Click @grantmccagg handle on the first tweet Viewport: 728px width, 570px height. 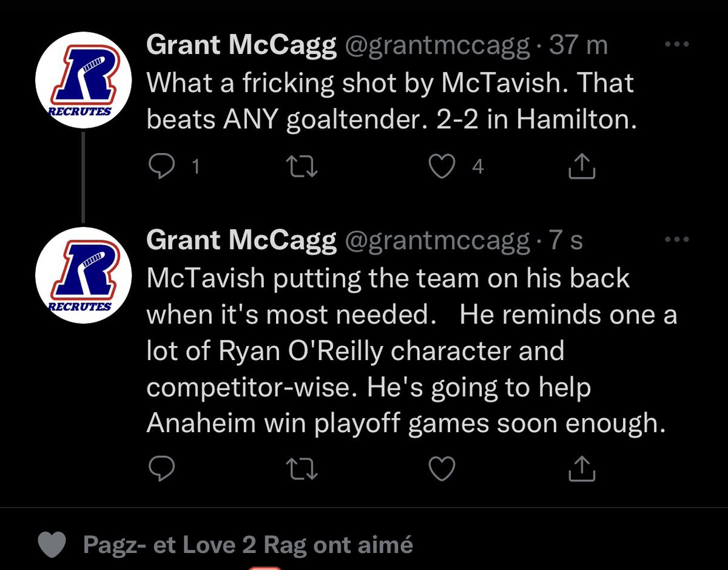pos(437,47)
